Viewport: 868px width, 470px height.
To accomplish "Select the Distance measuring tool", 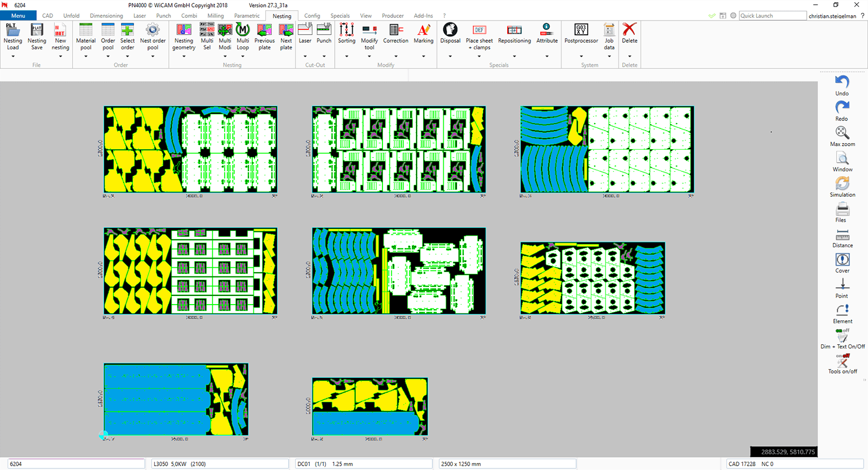I will (842, 234).
